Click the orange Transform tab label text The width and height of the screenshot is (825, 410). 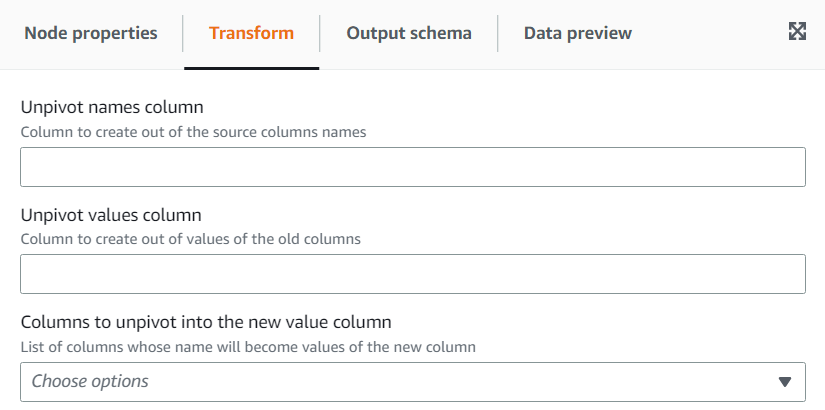[251, 33]
